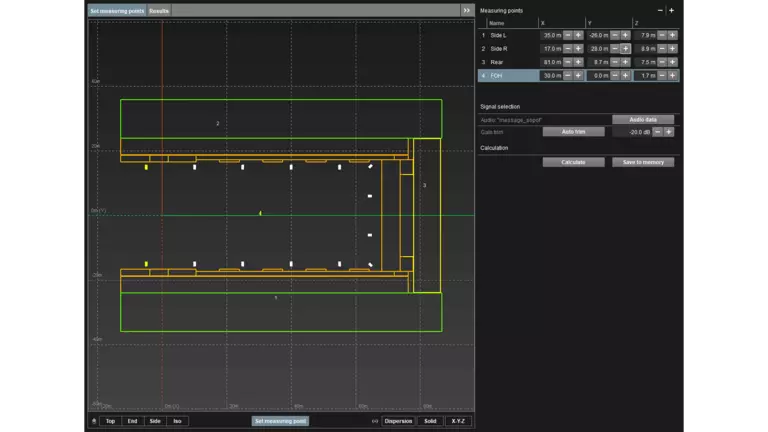Image resolution: width=768 pixels, height=432 pixels.
Task: Decrease gain trim dB value
Action: [657, 131]
